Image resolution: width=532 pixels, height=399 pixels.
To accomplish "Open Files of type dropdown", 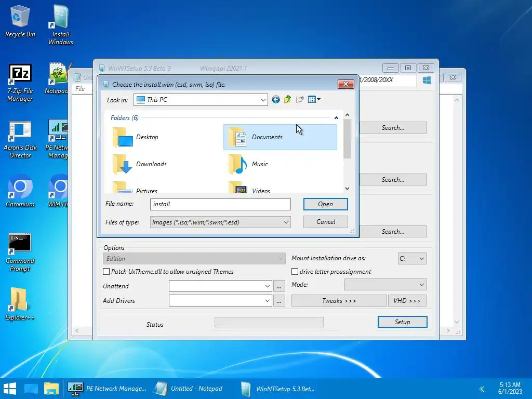I will (x=286, y=222).
